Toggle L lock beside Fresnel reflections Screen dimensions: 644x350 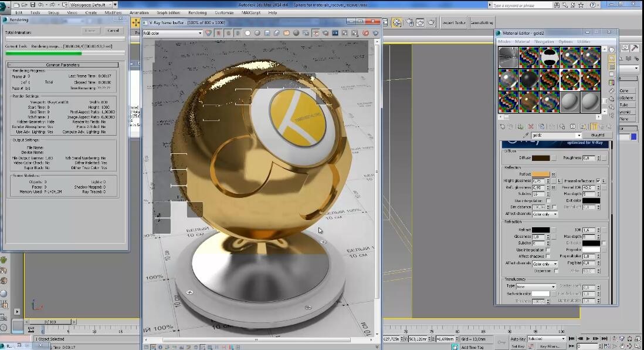coord(604,181)
